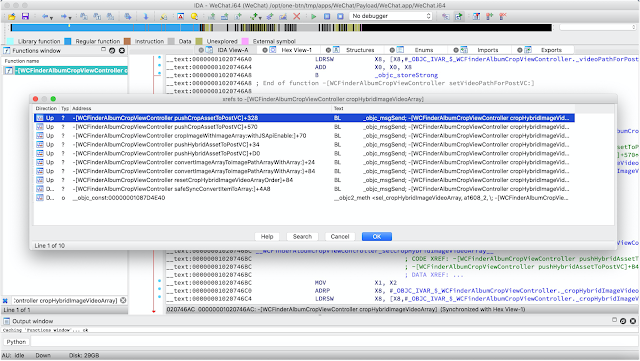640x361 pixels.
Task: Click the OK button in xrefs dialog
Action: [377, 236]
